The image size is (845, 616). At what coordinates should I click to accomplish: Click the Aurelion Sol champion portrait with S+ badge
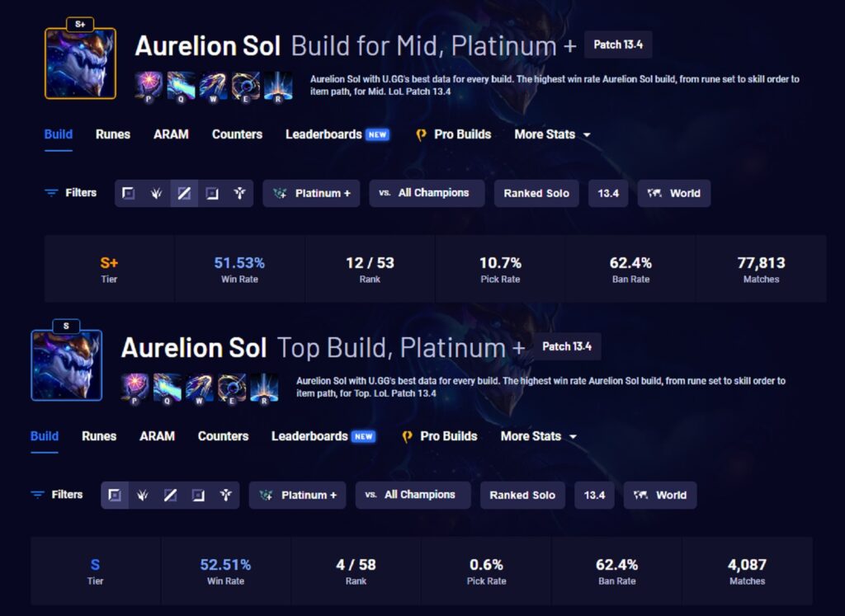pos(80,63)
